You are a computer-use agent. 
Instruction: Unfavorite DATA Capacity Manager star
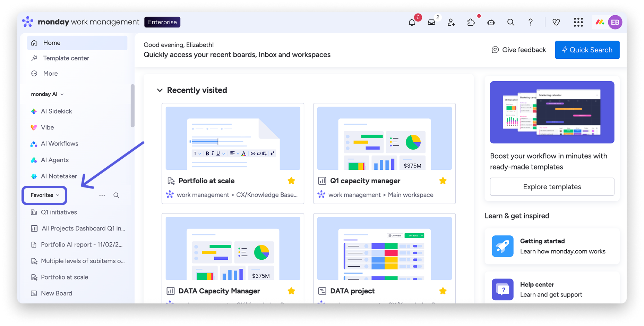291,291
